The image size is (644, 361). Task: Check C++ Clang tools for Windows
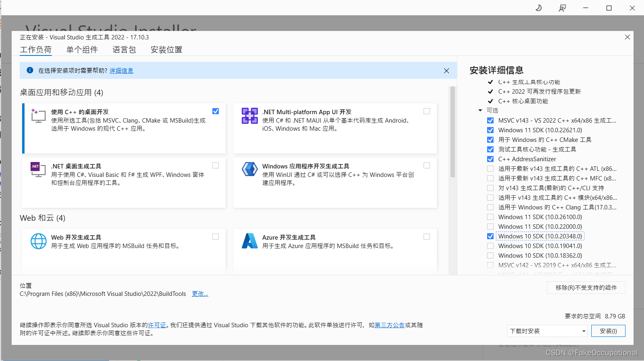[x=490, y=207]
